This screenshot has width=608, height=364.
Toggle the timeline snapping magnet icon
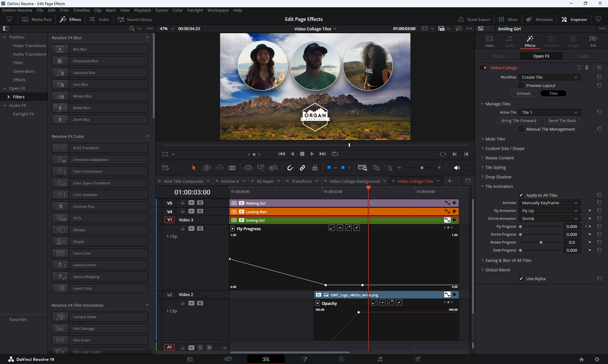[x=290, y=168]
